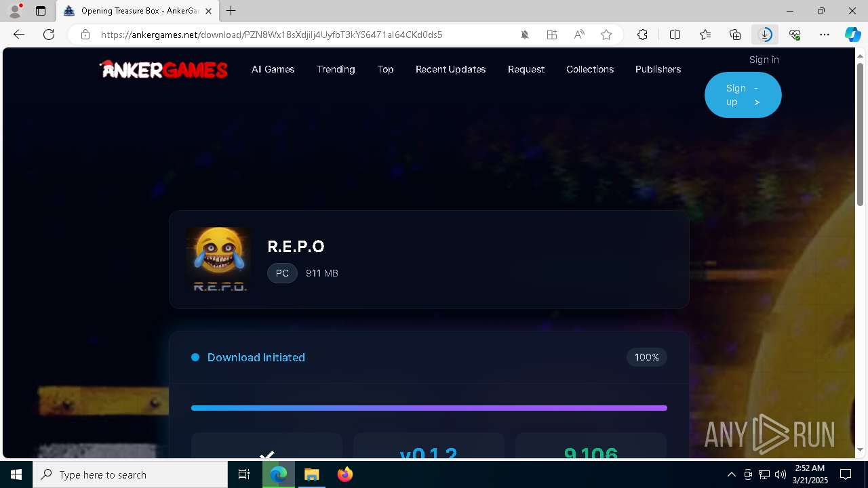Click the 9,106 count card

[x=591, y=446]
